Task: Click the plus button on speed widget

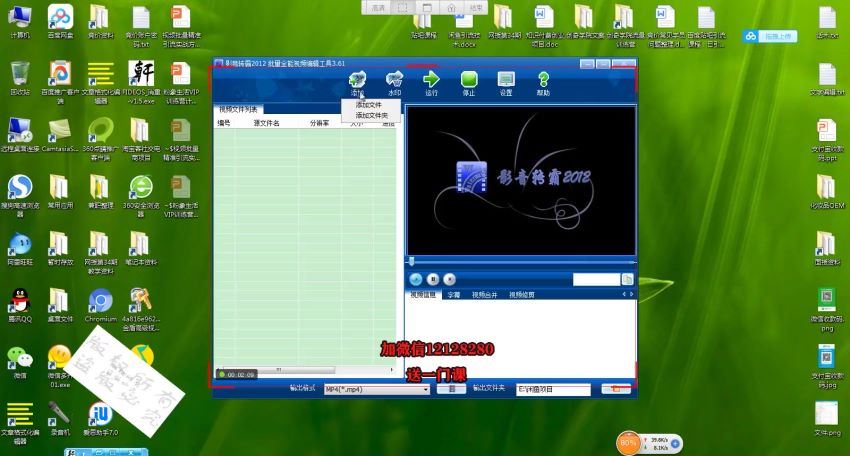Action: (675, 443)
